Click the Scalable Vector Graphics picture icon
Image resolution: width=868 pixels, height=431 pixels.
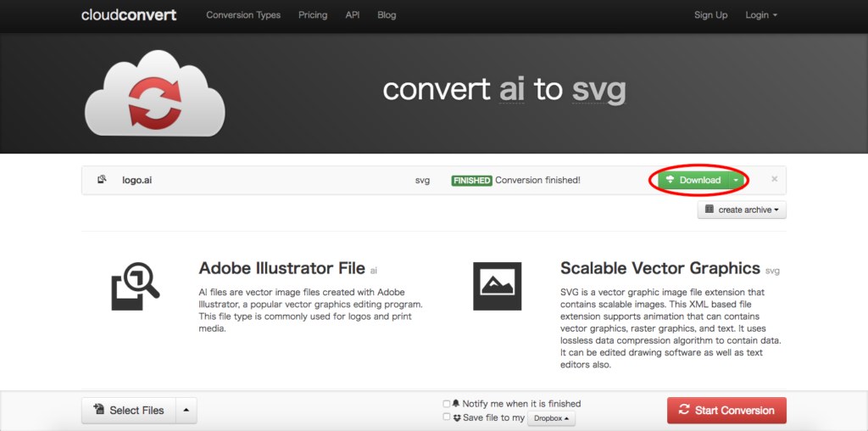(497, 286)
